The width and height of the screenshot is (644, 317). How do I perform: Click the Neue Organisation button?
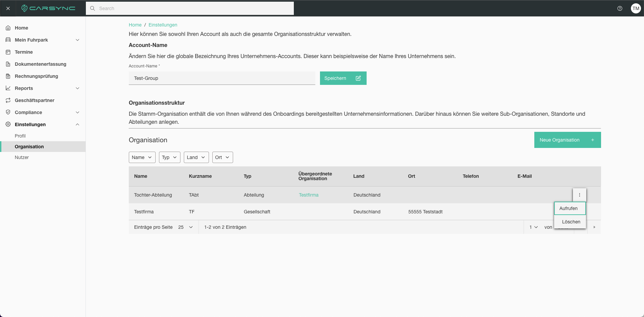568,140
